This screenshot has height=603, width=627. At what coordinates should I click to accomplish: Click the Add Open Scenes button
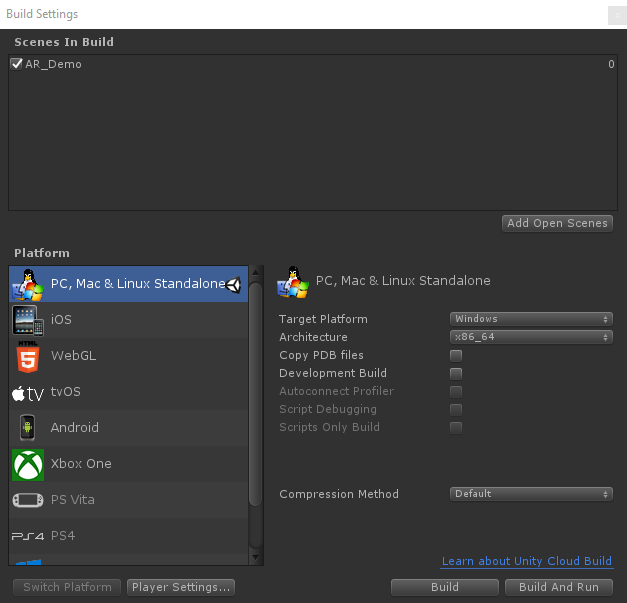tap(557, 223)
